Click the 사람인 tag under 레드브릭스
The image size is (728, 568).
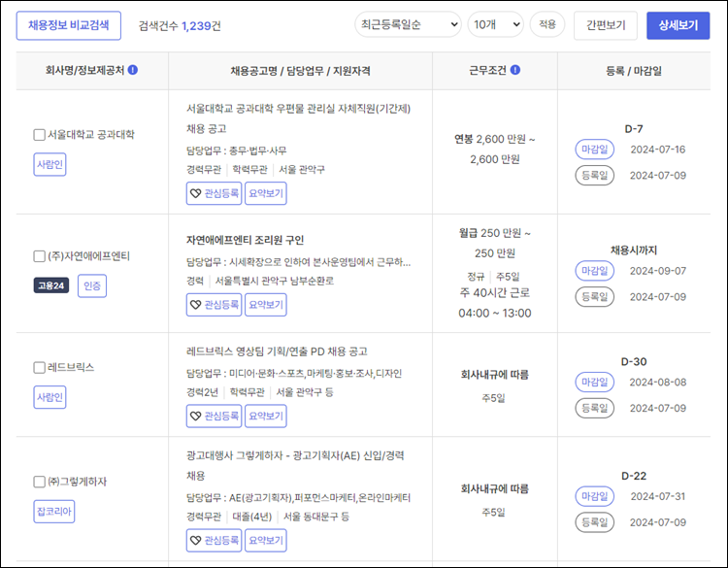(50, 397)
